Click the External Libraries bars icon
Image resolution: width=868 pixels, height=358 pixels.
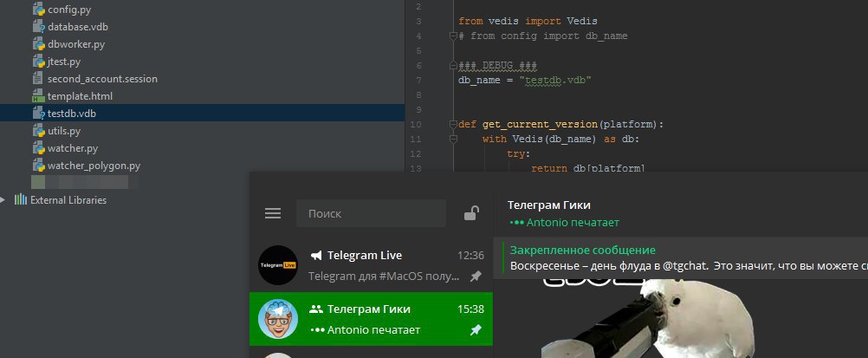(x=21, y=199)
